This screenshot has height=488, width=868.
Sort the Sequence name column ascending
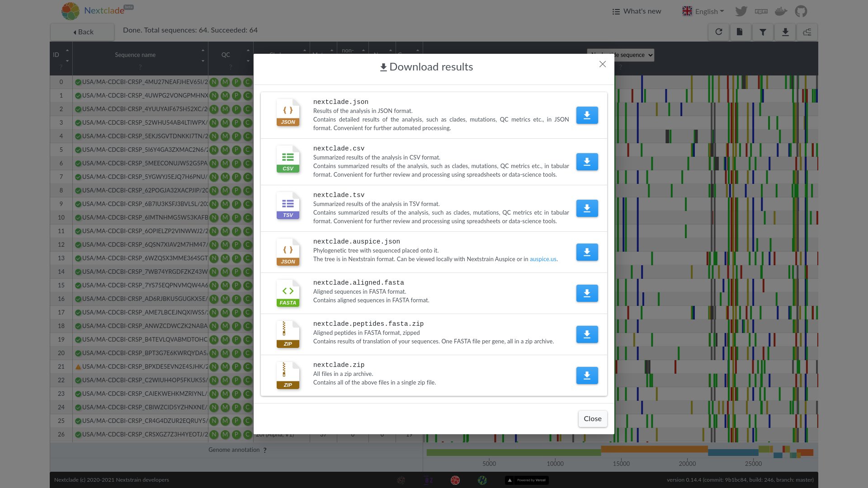(203, 50)
